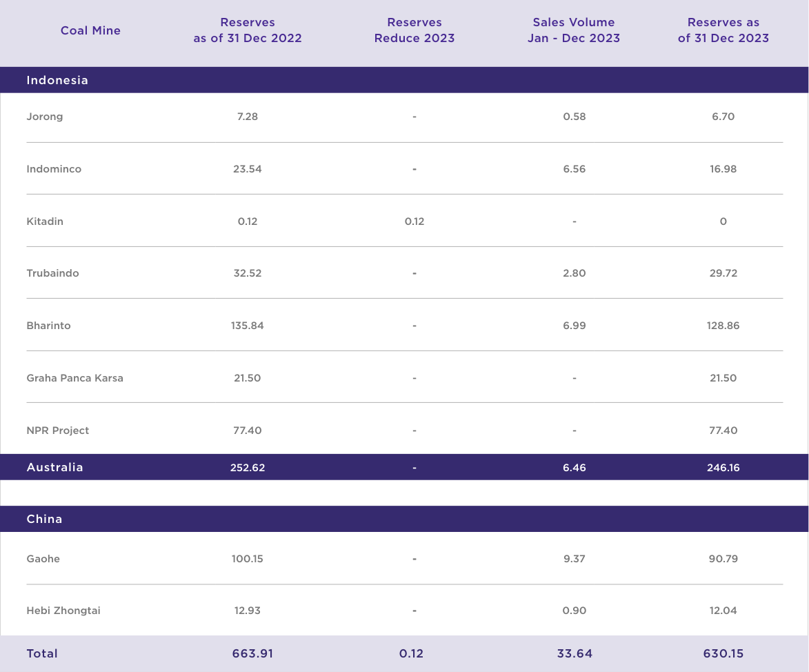Image resolution: width=809 pixels, height=672 pixels.
Task: Click NPR Project's 2023 reserves 77.40
Action: pyautogui.click(x=723, y=431)
